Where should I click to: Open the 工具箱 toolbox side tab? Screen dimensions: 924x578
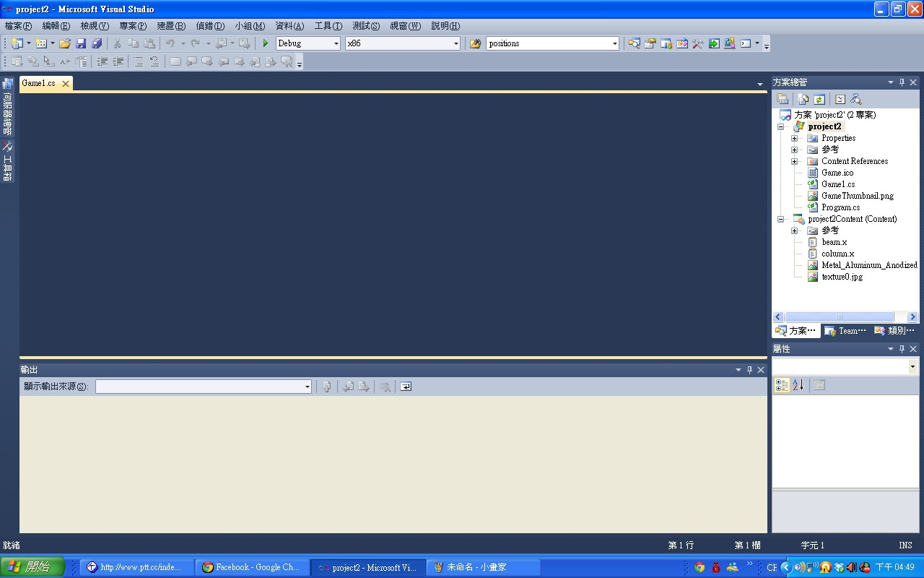point(7,161)
